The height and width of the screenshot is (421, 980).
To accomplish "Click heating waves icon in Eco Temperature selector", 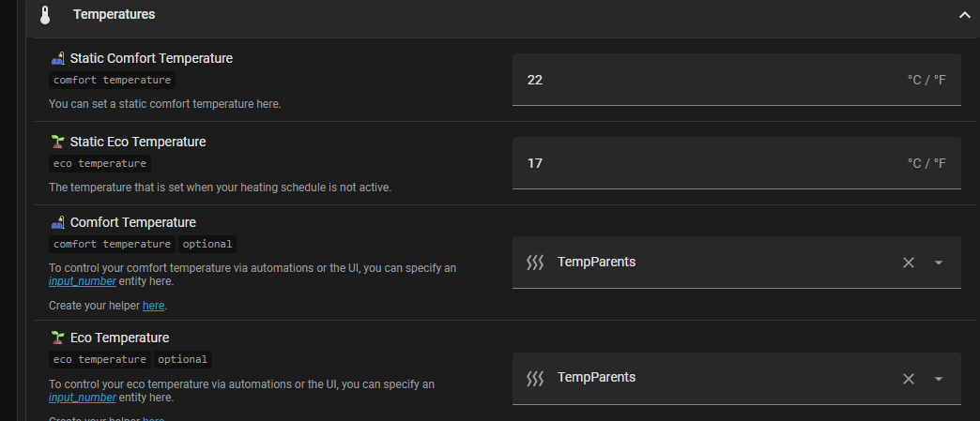I will (535, 378).
